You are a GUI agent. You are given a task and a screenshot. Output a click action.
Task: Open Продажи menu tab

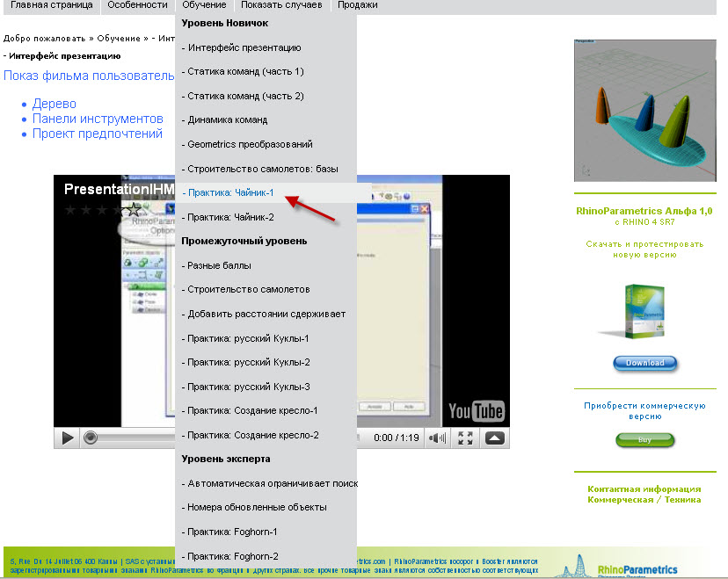(x=358, y=5)
